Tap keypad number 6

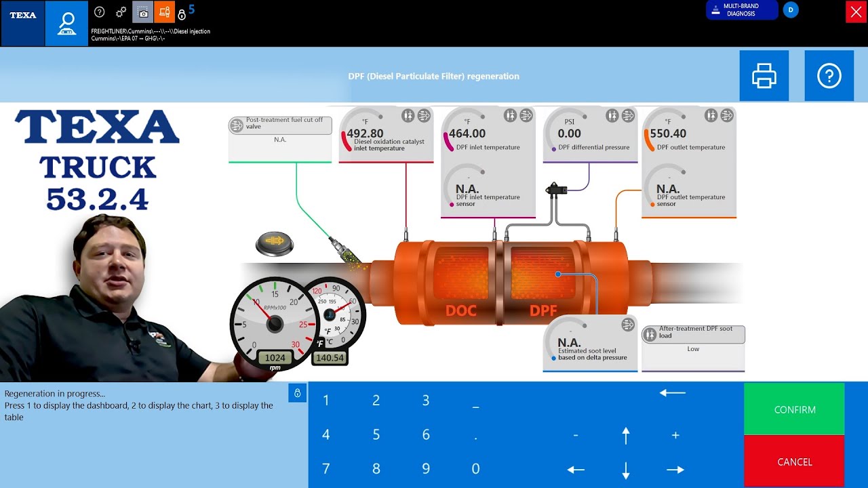(426, 434)
